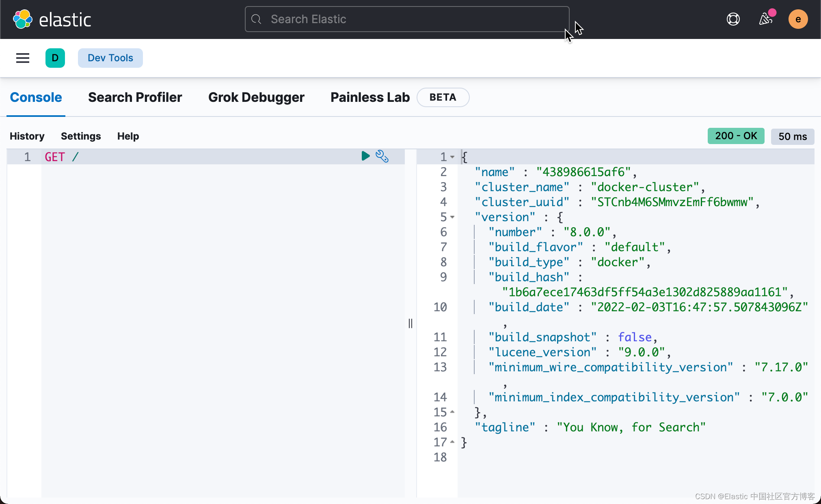Open the console Settings menu
The height and width of the screenshot is (504, 821).
(80, 136)
